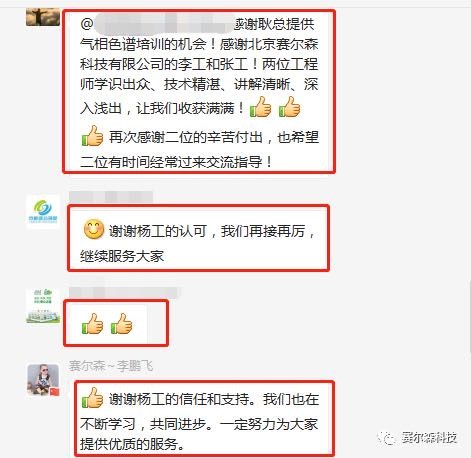Open the green building avatar profile
The width and height of the screenshot is (471, 458).
(43, 306)
